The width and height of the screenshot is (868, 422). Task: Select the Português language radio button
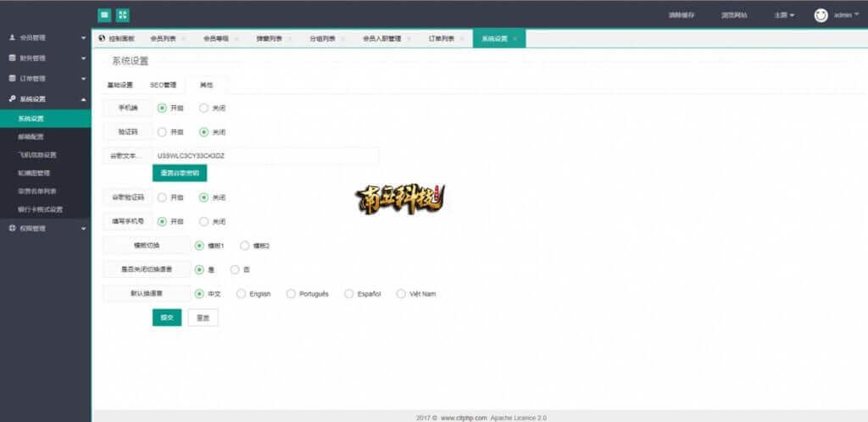[x=291, y=293]
